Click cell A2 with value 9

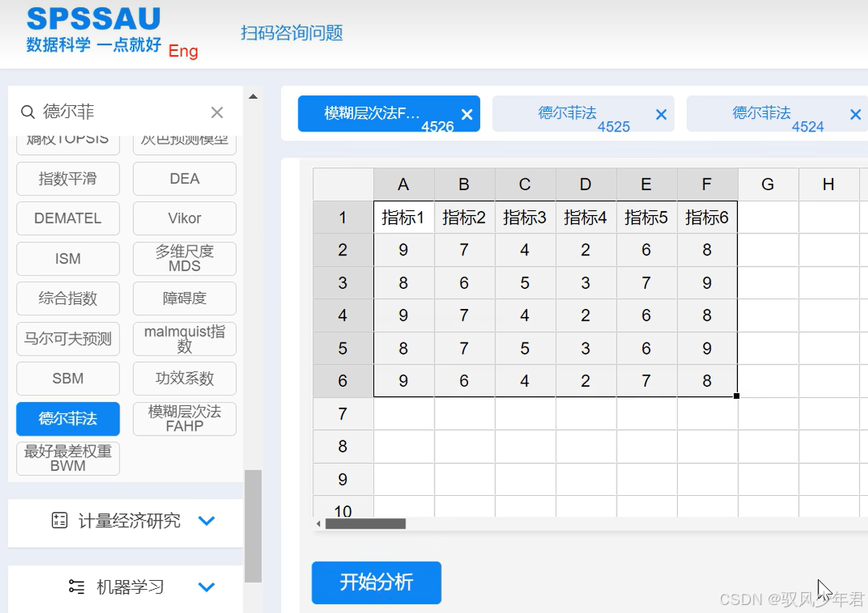coord(404,250)
